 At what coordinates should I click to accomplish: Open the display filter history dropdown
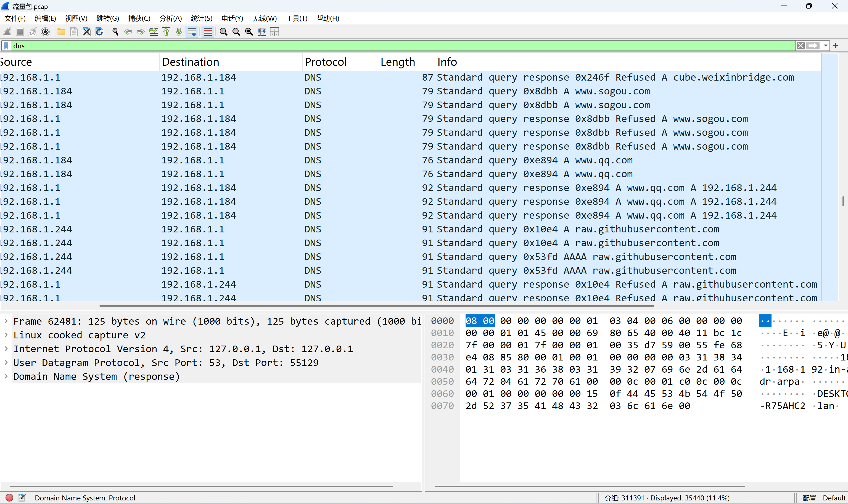pyautogui.click(x=825, y=46)
